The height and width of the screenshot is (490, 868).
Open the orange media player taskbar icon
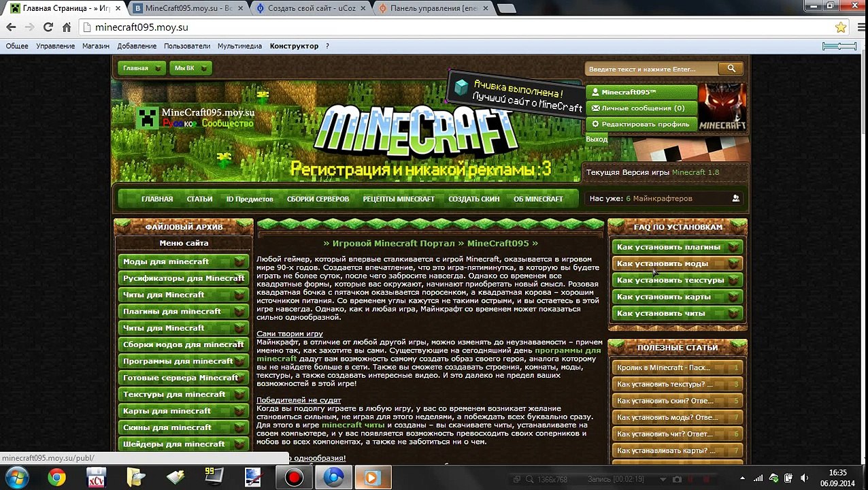pyautogui.click(x=371, y=478)
